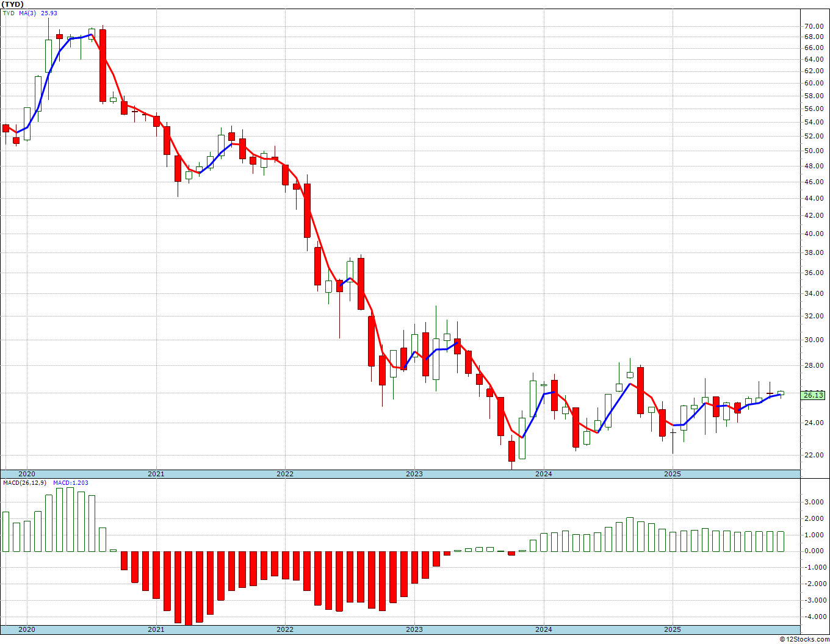Click the 3.000 MACD axis label
This screenshot has width=830, height=644.
[x=814, y=502]
